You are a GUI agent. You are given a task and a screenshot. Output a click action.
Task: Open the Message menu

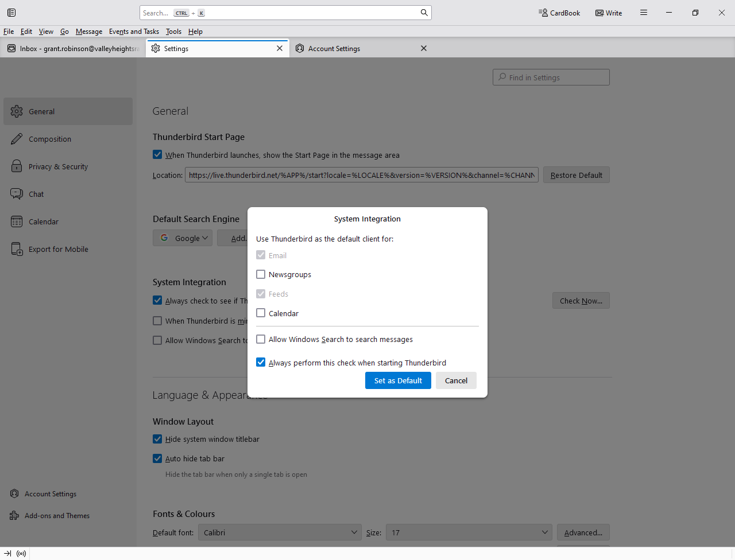89,32
